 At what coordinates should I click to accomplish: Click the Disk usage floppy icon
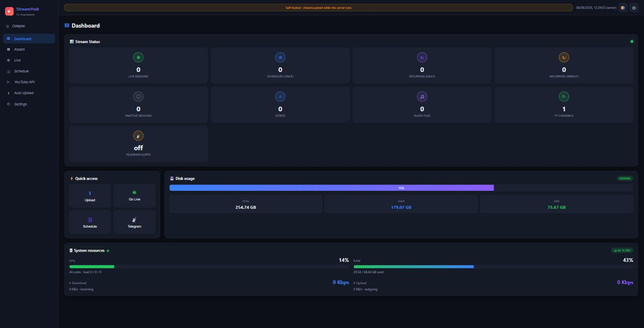tap(172, 179)
